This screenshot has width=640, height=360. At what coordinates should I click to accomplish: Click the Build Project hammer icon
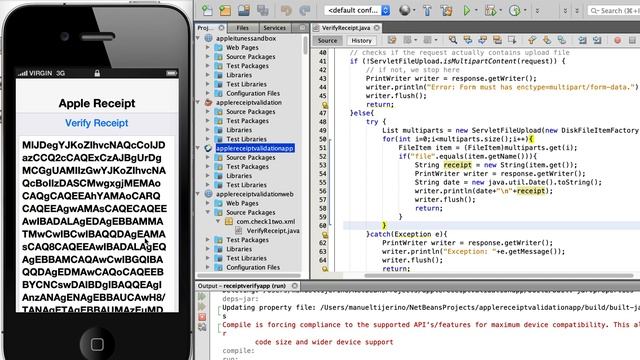[427, 10]
